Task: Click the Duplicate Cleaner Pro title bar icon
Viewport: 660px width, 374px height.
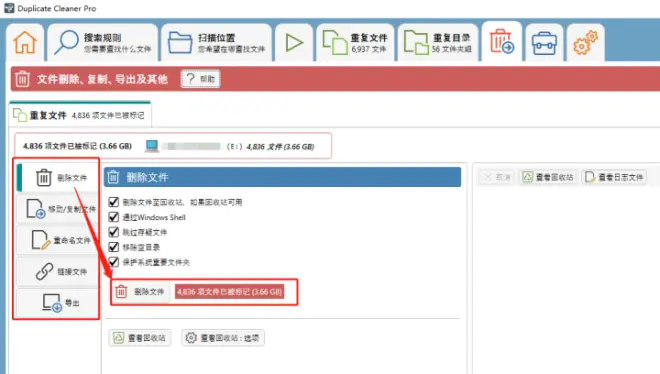Action: [x=9, y=8]
